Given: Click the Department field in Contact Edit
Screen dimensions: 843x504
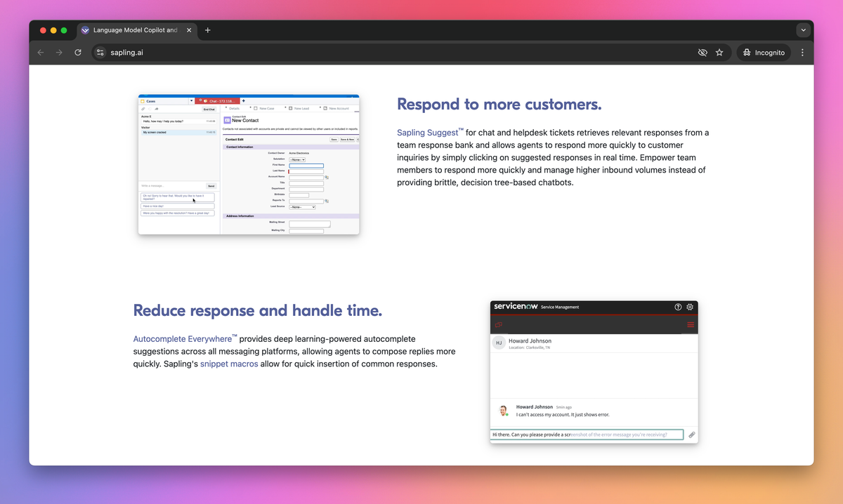Looking at the screenshot, I should tap(306, 190).
